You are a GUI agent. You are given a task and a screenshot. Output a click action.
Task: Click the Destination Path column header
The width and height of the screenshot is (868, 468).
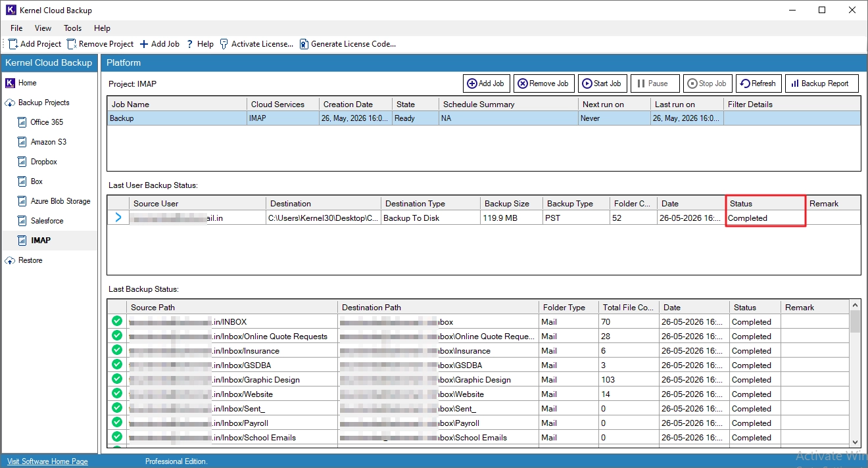click(x=438, y=307)
